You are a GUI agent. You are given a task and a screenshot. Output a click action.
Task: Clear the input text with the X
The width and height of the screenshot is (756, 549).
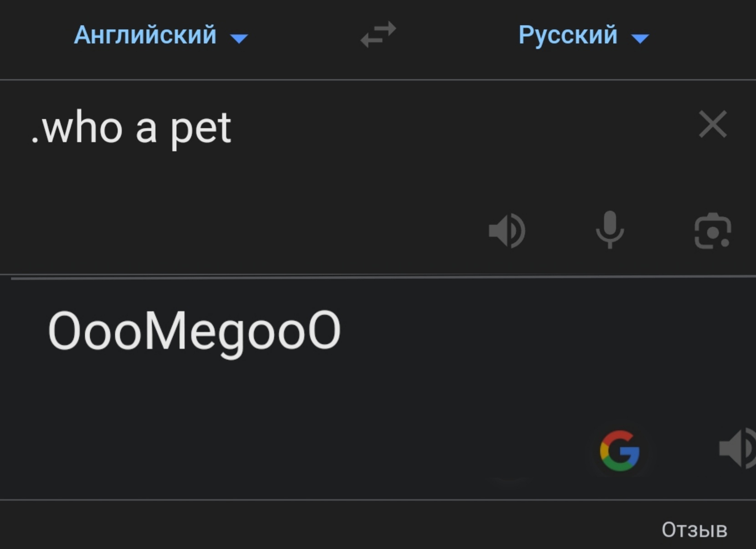(712, 124)
